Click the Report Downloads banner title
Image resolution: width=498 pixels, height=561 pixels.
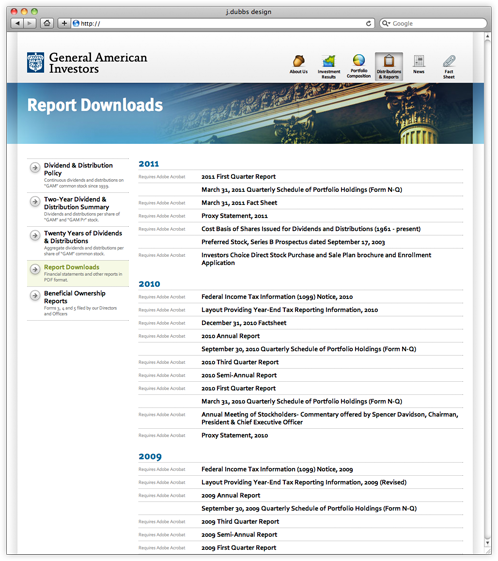(95, 105)
